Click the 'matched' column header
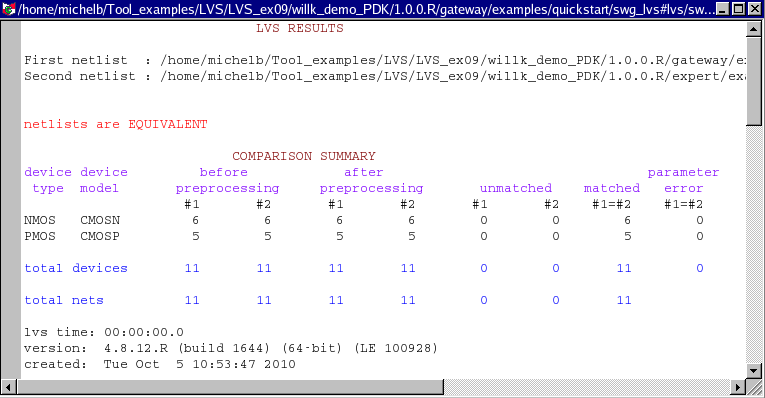Image resolution: width=765 pixels, height=398 pixels. tap(612, 188)
